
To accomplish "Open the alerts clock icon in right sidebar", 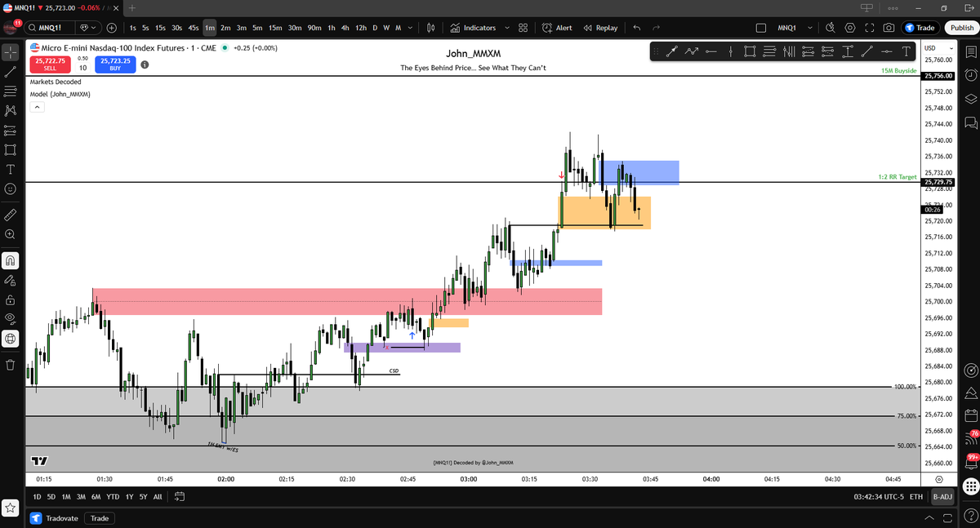I will click(x=970, y=75).
